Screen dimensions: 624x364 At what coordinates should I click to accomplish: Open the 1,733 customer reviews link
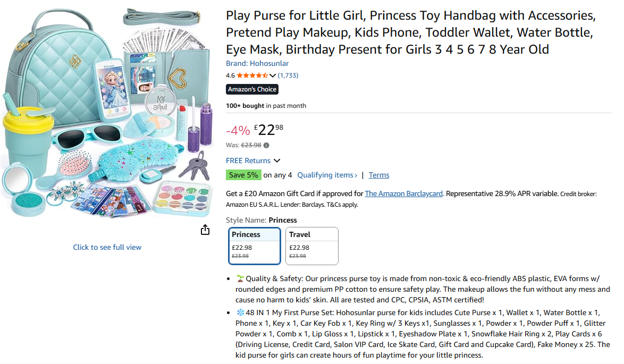(x=288, y=75)
